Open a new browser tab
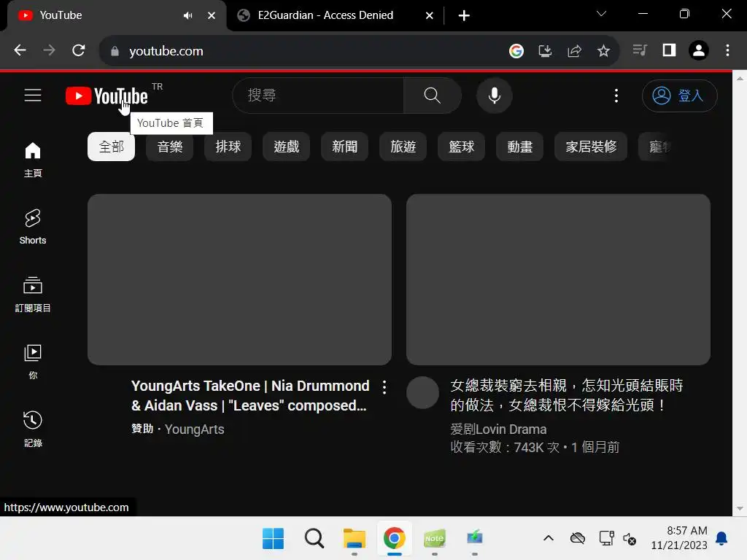This screenshot has height=560, width=747. [464, 16]
